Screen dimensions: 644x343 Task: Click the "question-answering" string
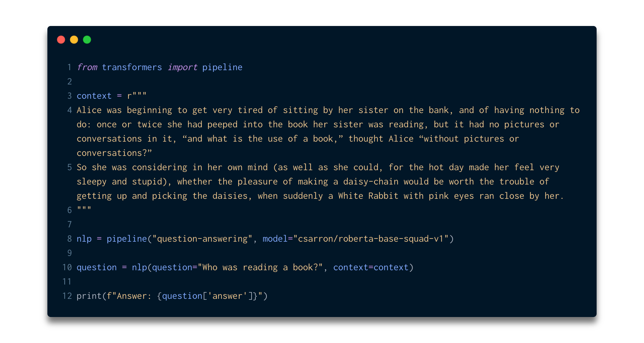coord(202,239)
